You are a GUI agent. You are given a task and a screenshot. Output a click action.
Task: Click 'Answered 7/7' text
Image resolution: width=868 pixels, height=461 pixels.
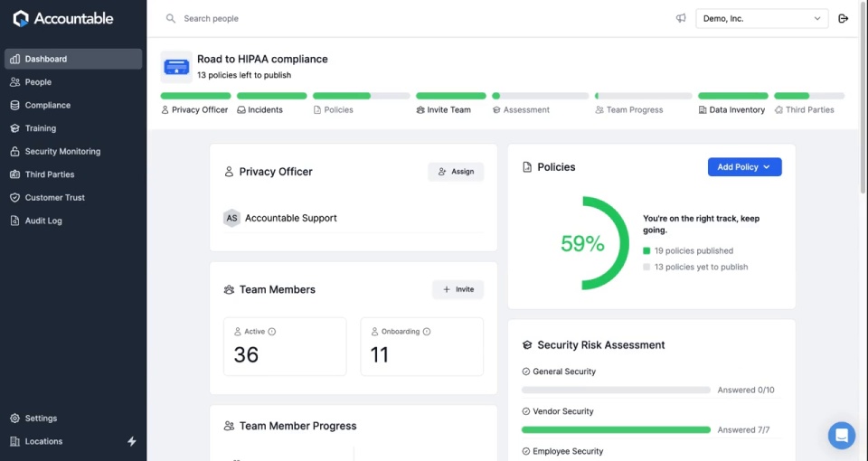coord(743,430)
